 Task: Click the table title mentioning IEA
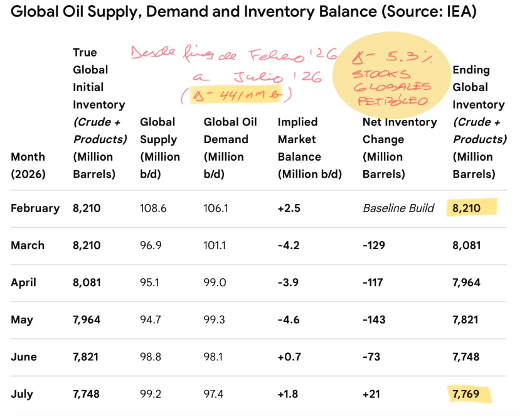(x=243, y=11)
